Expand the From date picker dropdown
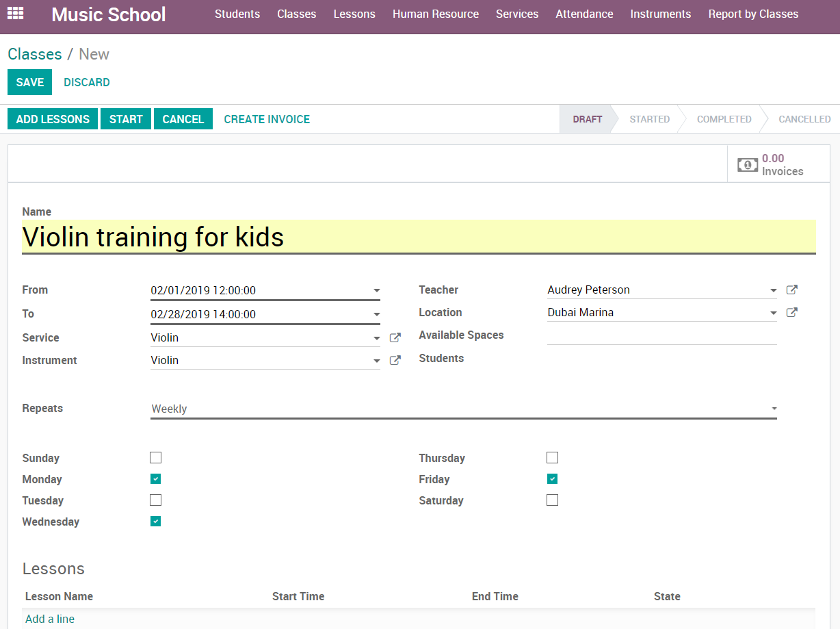Image resolution: width=840 pixels, height=629 pixels. point(376,291)
